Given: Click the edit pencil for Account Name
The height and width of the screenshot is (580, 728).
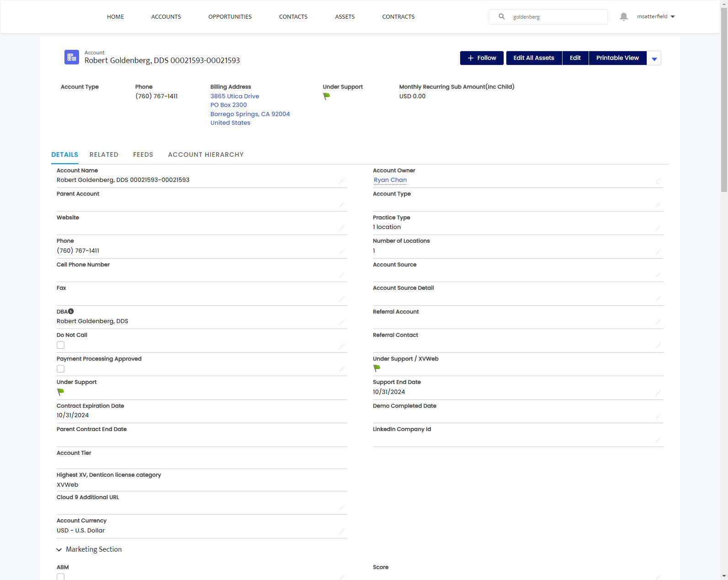Looking at the screenshot, I should point(342,181).
